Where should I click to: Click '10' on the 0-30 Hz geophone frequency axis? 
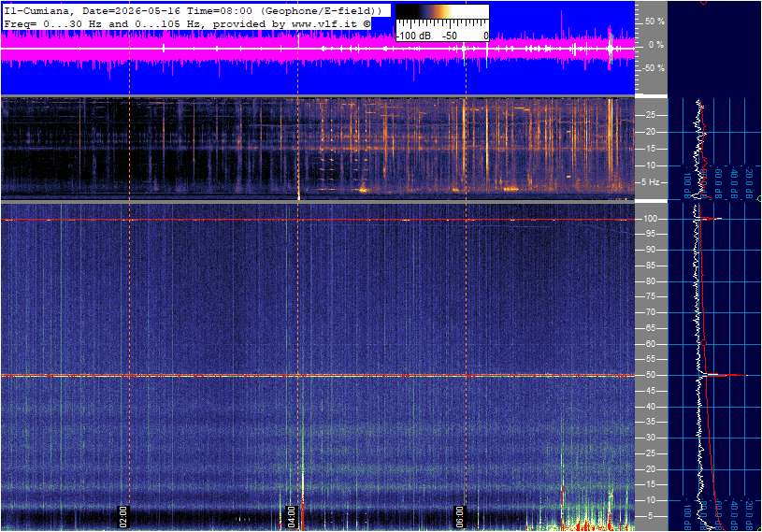(650, 165)
